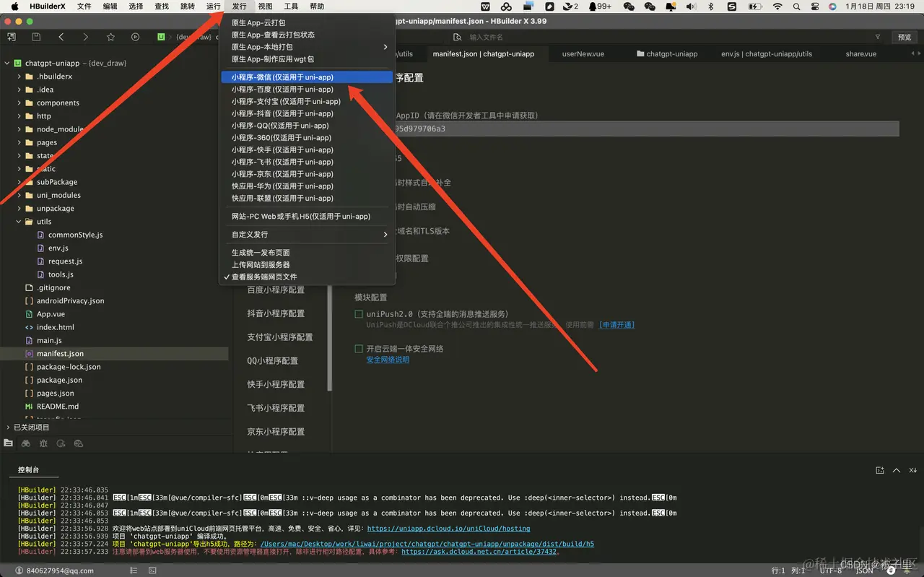
Task: Click the UTF-8 encoding in status bar
Action: (x=830, y=571)
